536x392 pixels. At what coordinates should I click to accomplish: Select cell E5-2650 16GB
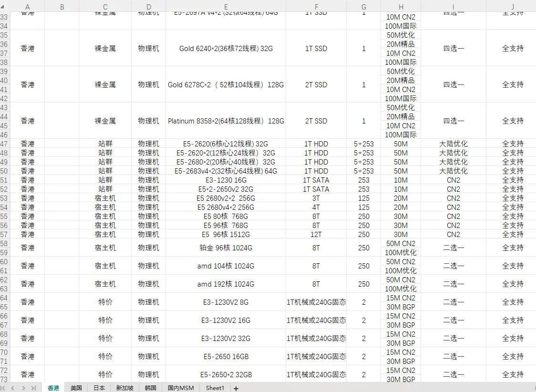click(x=226, y=356)
